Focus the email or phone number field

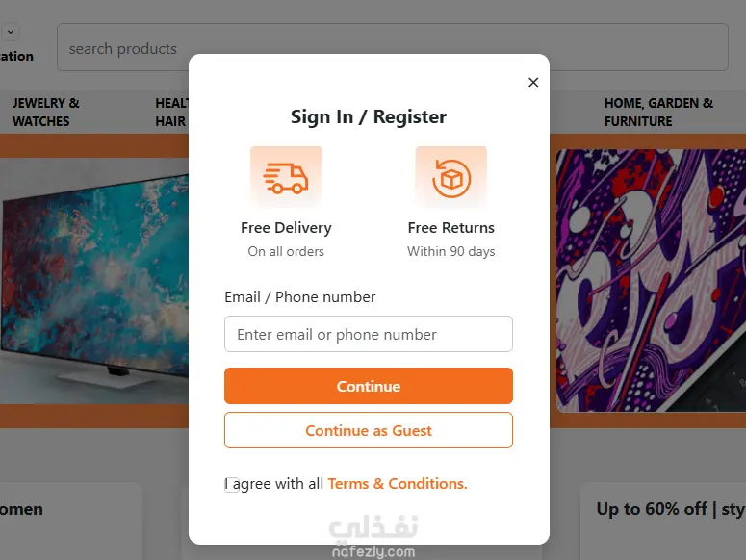(x=369, y=334)
